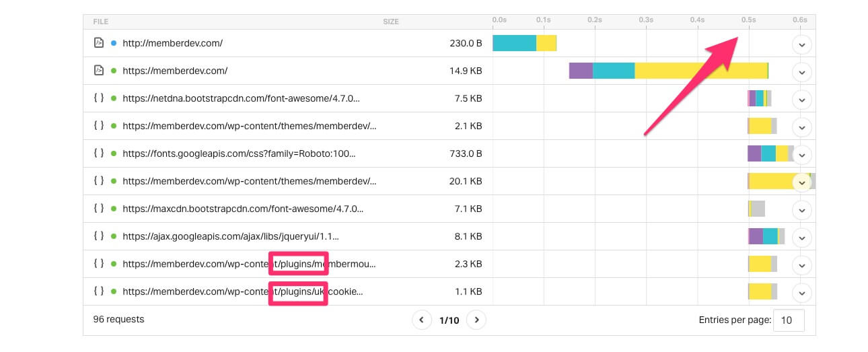868x352 pixels.
Task: Click the theme URL in the 20.1 KB row
Action: coord(250,181)
